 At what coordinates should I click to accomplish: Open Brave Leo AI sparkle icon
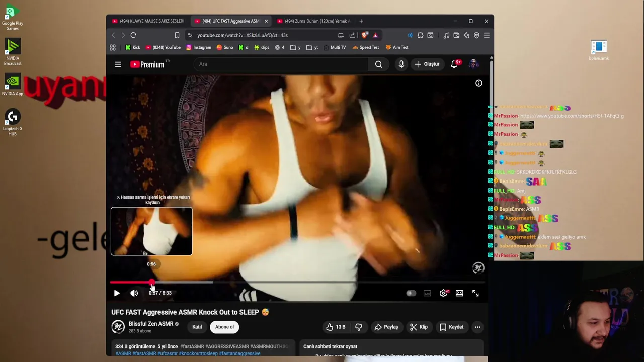tap(466, 35)
